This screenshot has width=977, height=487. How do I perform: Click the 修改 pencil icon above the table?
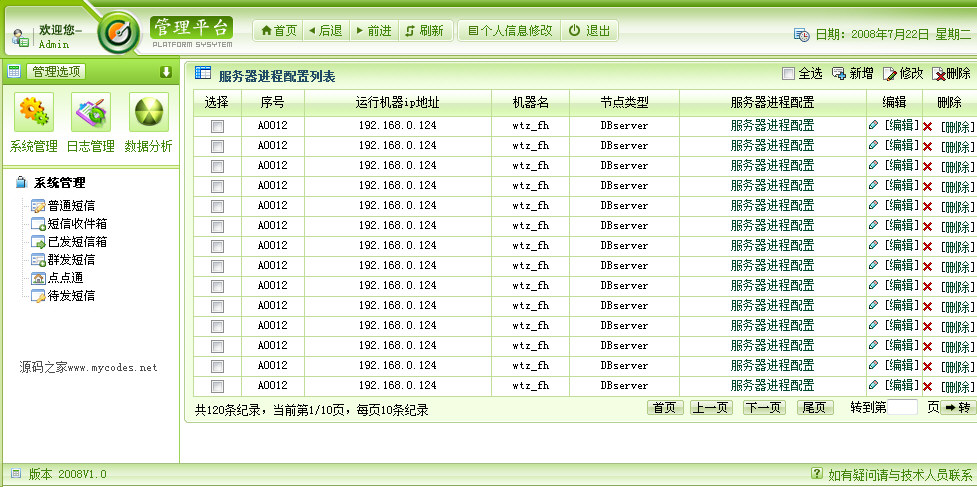click(x=889, y=74)
